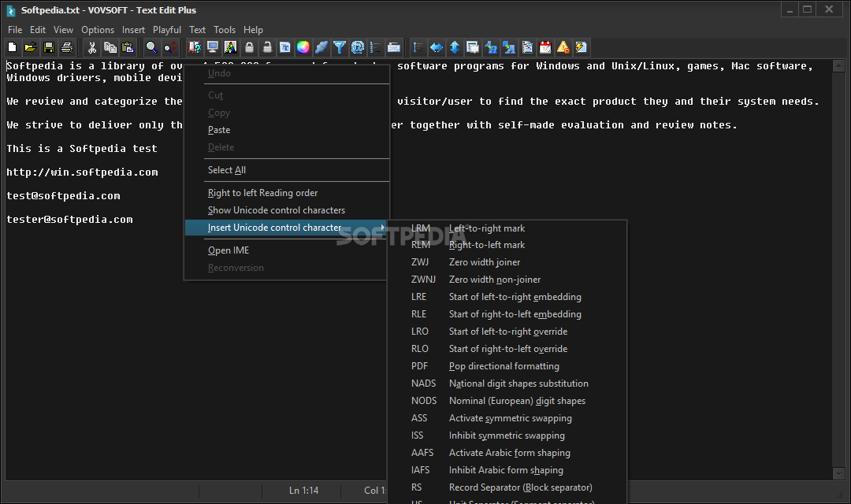Screen dimensions: 851x504
Task: Expand Insert Unicode control character submenu
Action: pos(287,228)
